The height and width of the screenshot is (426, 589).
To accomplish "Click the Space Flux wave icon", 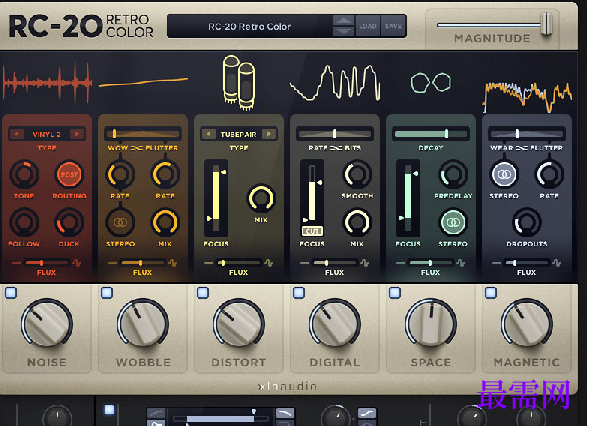I will [x=461, y=263].
